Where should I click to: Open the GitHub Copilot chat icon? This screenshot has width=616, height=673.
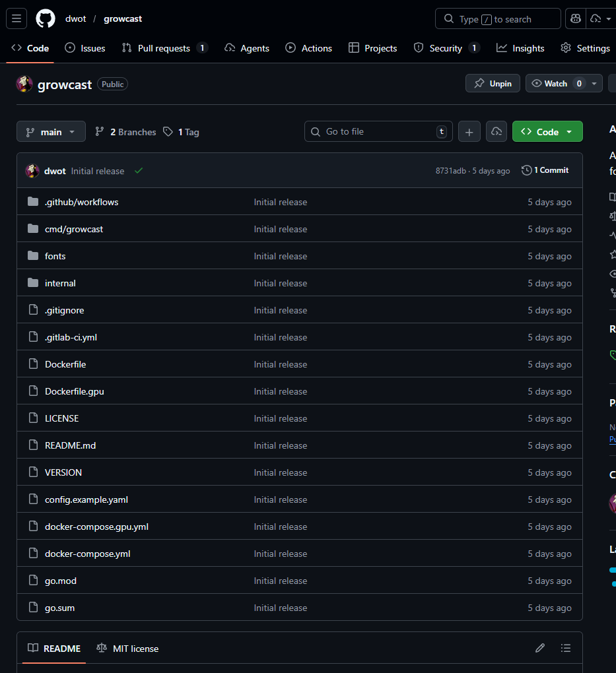(575, 18)
